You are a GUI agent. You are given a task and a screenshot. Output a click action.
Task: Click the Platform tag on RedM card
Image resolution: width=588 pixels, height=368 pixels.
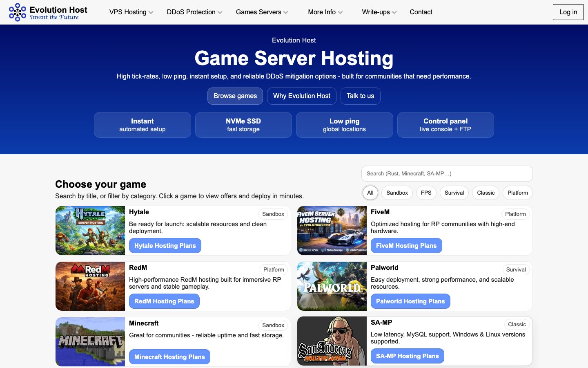pyautogui.click(x=274, y=269)
